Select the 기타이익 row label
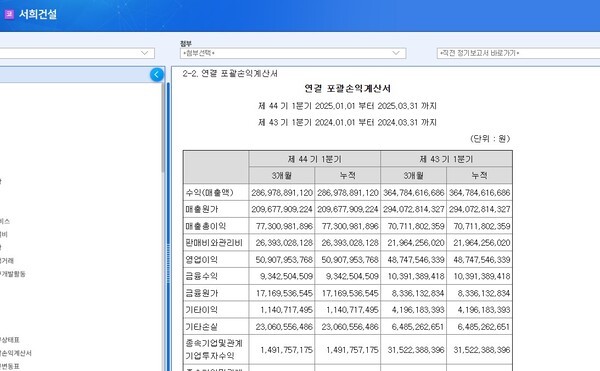 tap(202, 310)
